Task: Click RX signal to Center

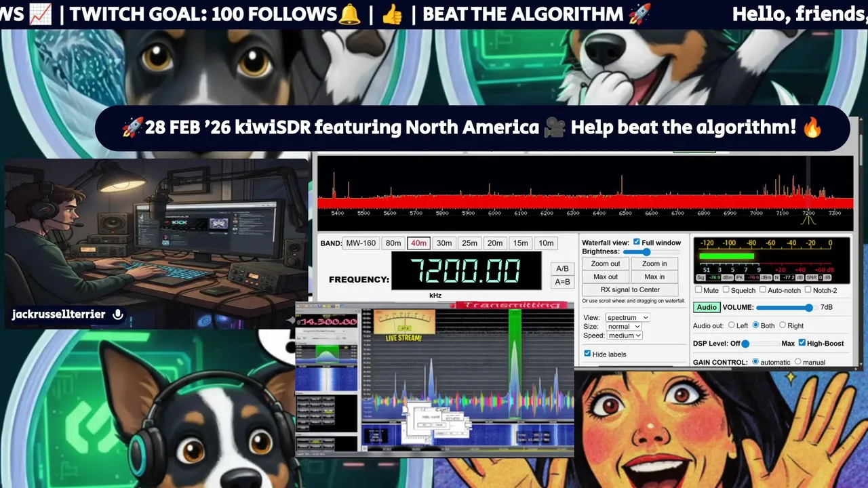Action: click(630, 289)
